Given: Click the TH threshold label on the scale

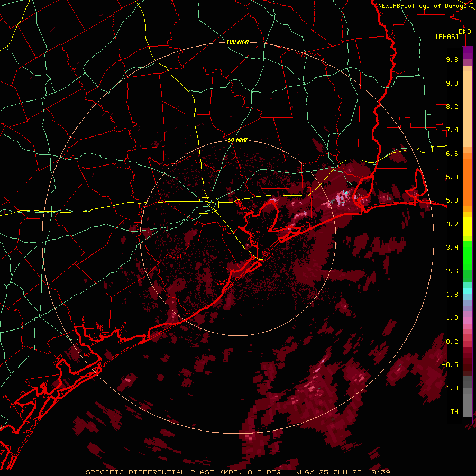Looking at the screenshot, I should click(x=454, y=412).
